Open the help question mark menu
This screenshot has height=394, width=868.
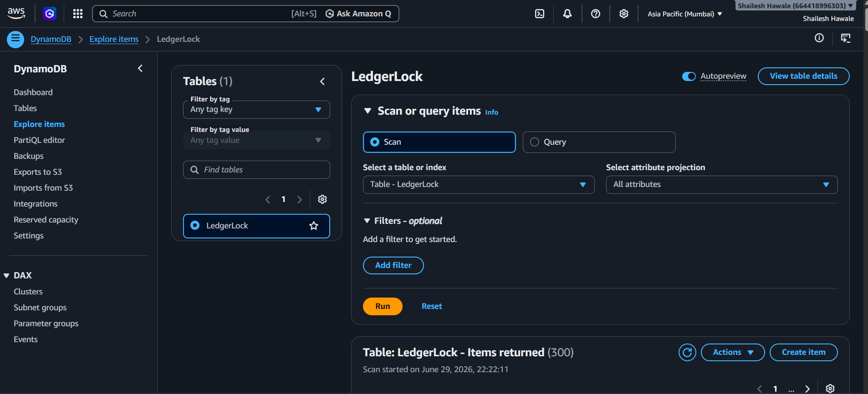click(x=596, y=14)
